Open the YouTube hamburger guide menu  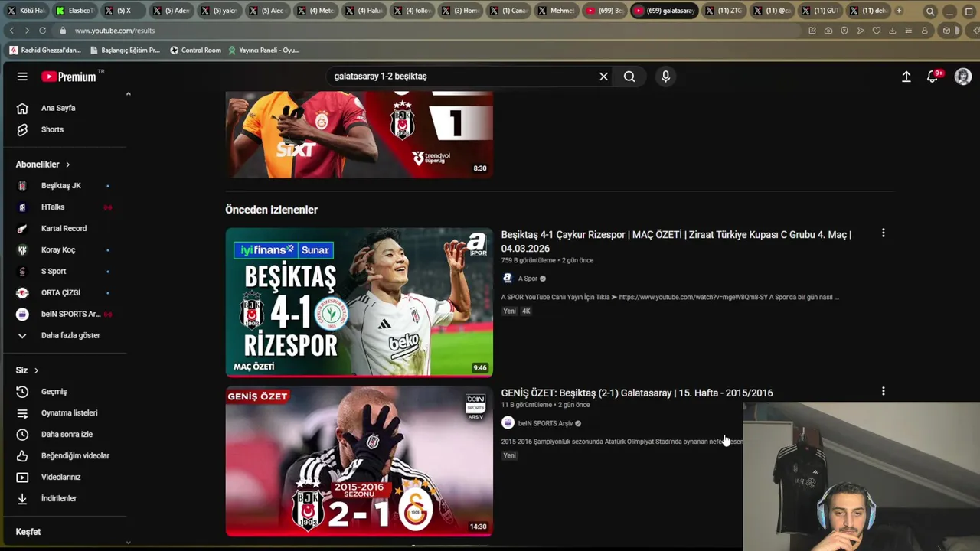click(22, 77)
